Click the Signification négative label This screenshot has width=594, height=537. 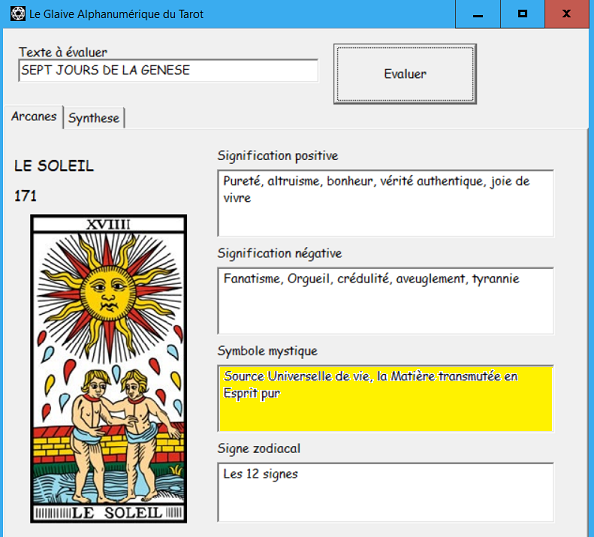click(x=280, y=253)
